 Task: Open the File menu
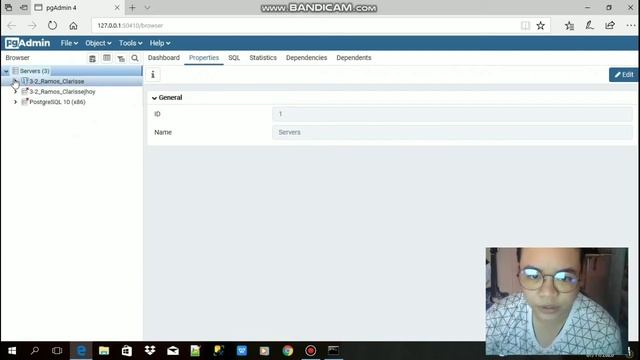coord(69,43)
